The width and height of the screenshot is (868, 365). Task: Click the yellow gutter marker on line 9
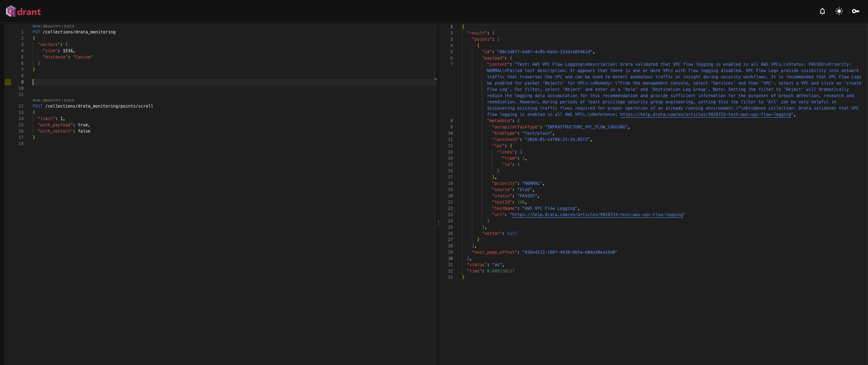8,82
